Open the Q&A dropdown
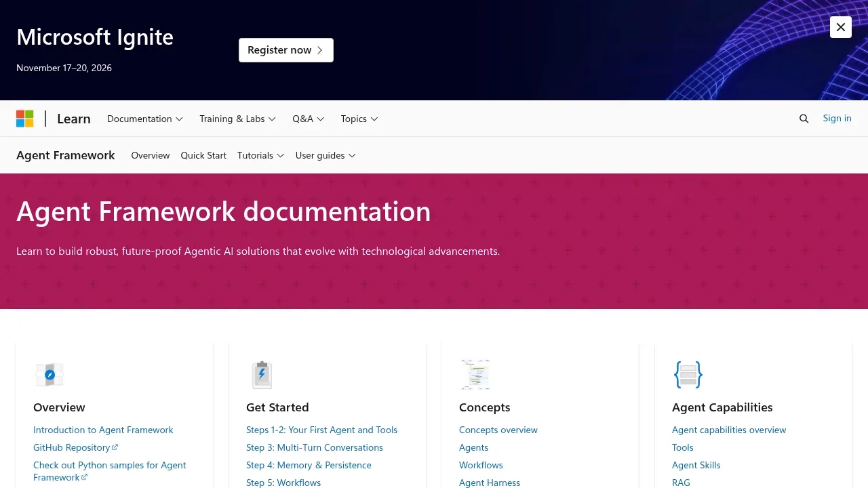This screenshot has width=868, height=488. 309,119
